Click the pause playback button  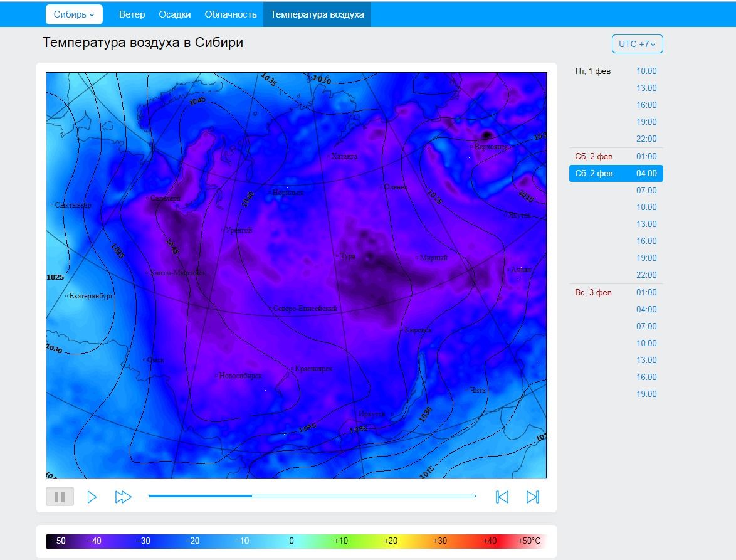tap(60, 497)
